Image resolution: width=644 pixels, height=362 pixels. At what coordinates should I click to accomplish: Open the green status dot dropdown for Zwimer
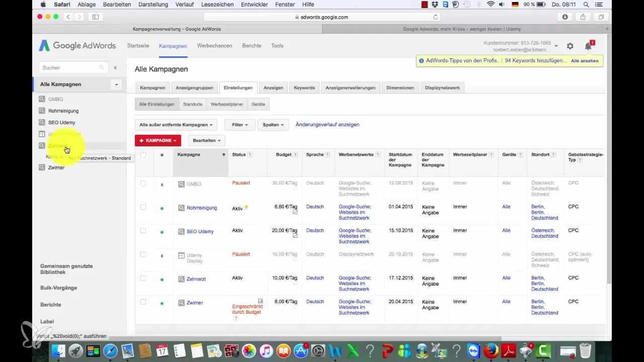[162, 303]
